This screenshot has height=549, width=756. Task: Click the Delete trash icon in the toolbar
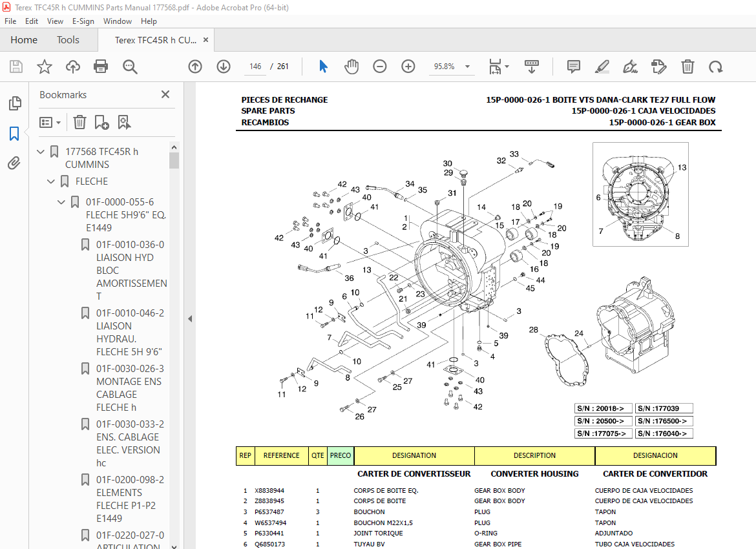[x=688, y=67]
